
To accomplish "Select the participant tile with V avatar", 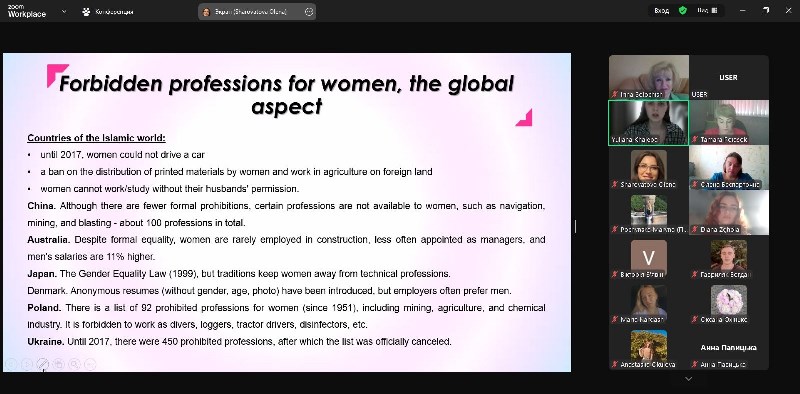I will (648, 258).
